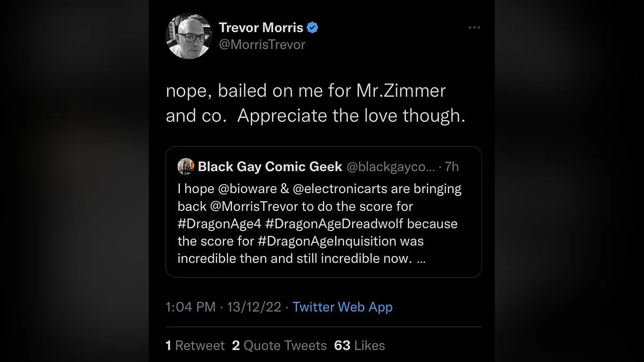
Task: Click the Twitter Web App source link
Action: 342,307
